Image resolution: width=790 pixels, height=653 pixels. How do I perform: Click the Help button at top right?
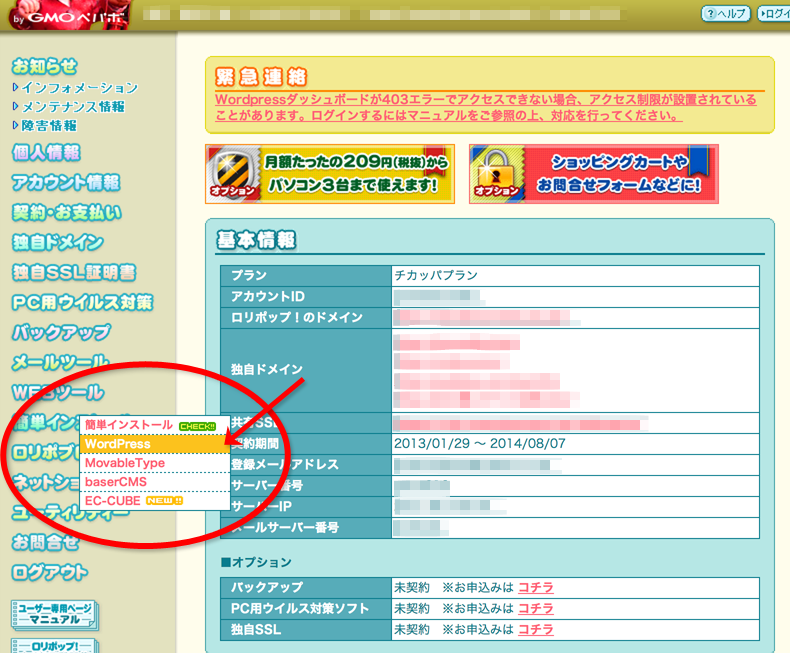pos(726,13)
